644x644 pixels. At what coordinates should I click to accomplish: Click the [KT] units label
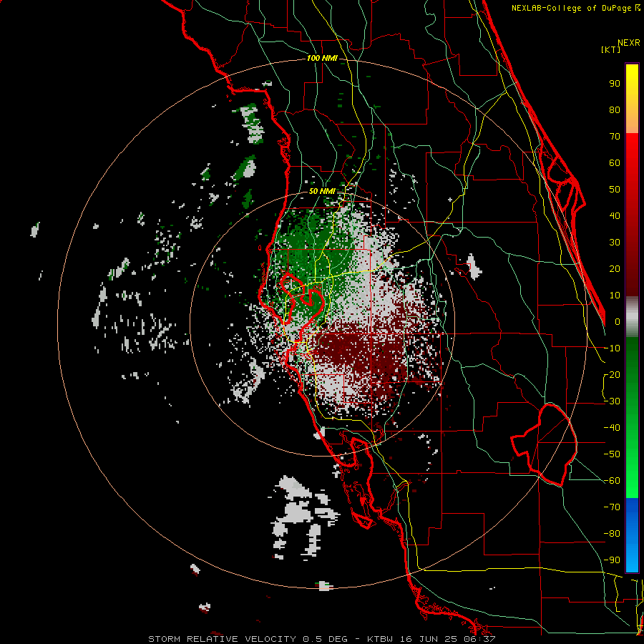[610, 49]
